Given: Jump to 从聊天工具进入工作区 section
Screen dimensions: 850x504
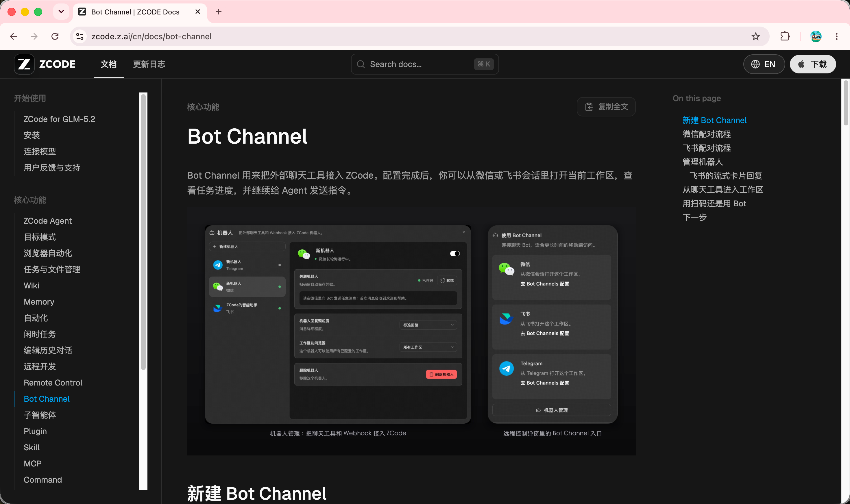Looking at the screenshot, I should tap(723, 190).
